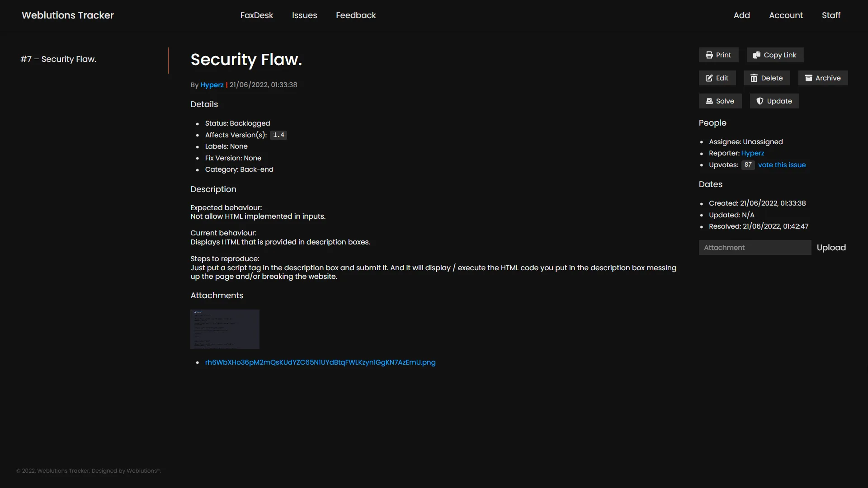Copy a link to this issue
868x488 pixels.
(x=774, y=55)
